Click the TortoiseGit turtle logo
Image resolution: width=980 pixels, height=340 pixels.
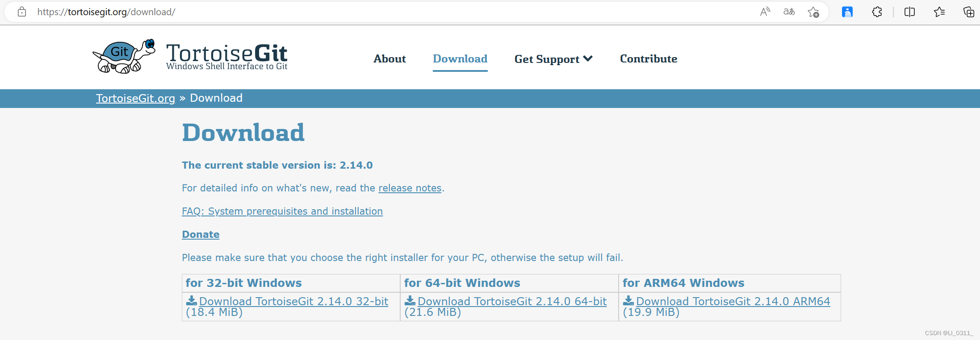tap(124, 56)
